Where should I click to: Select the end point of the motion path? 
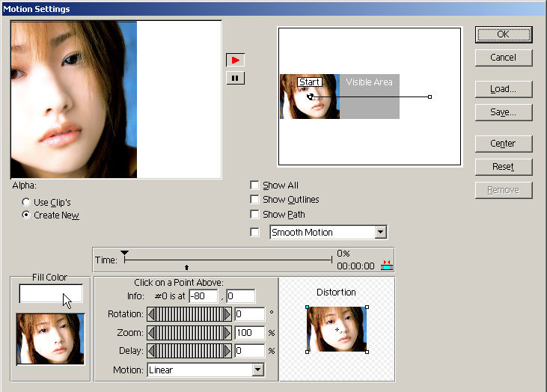coord(430,97)
